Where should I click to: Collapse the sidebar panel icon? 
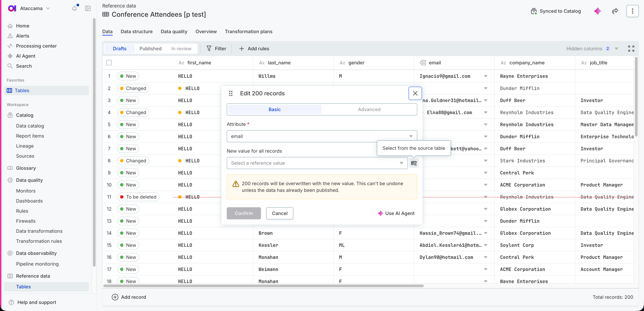(88, 8)
